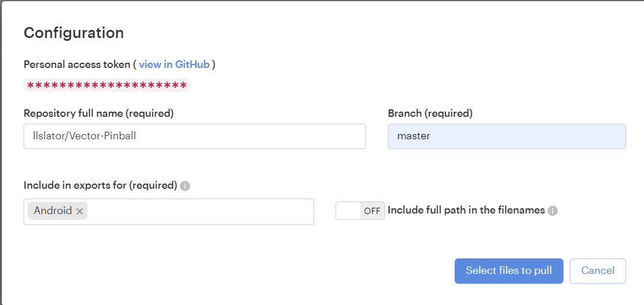The image size is (644, 305).
Task: Focus the Repository full name input
Action: point(195,136)
